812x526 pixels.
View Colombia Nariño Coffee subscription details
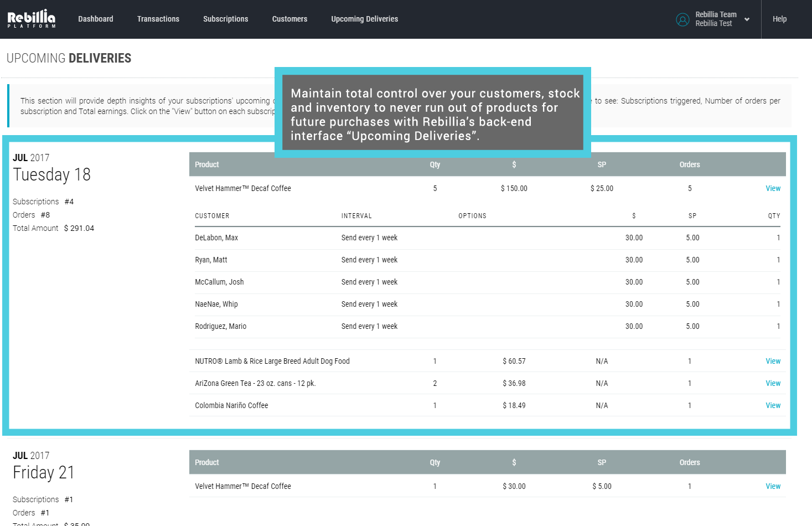pos(773,405)
